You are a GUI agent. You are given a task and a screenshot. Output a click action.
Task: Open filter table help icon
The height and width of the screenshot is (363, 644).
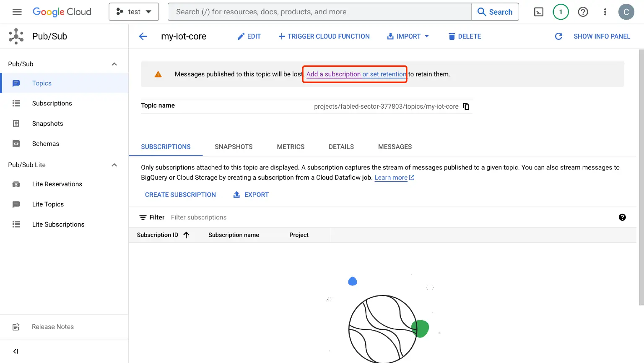click(x=622, y=217)
